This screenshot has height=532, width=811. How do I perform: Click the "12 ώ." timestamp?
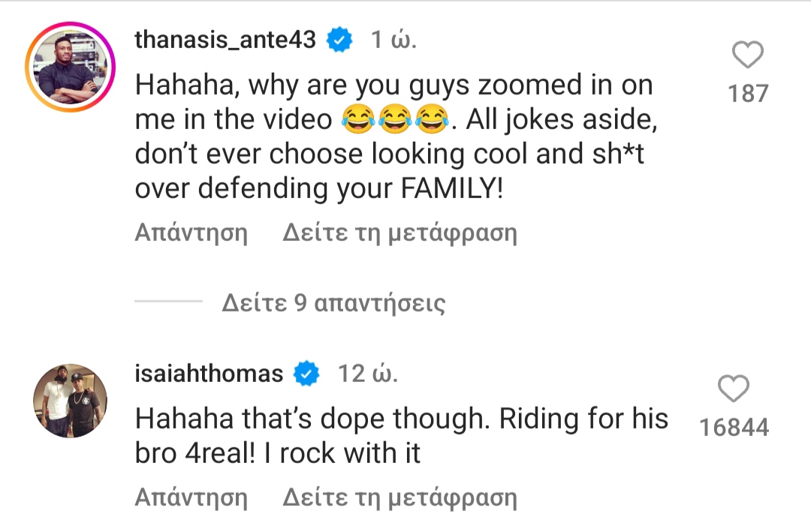(x=367, y=374)
